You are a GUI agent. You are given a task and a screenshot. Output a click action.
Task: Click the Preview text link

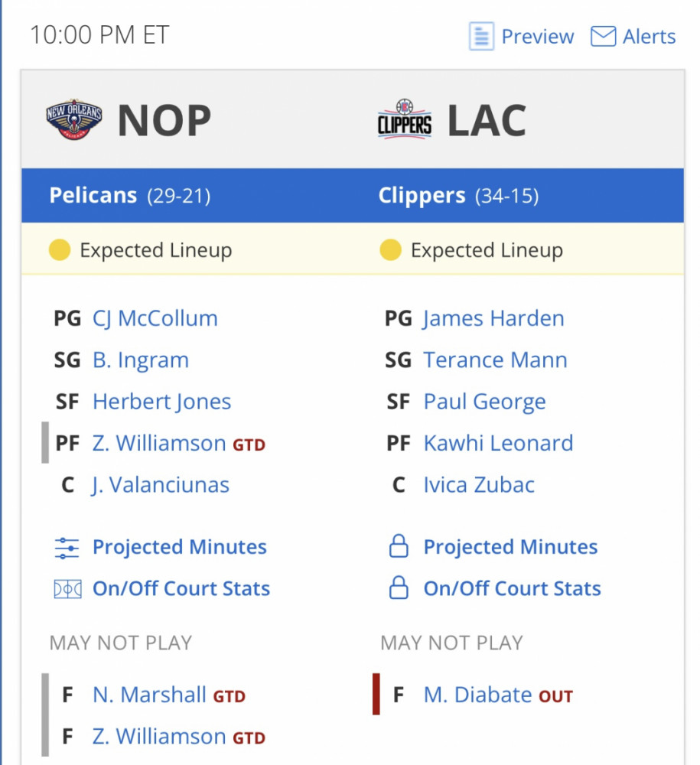click(x=538, y=37)
